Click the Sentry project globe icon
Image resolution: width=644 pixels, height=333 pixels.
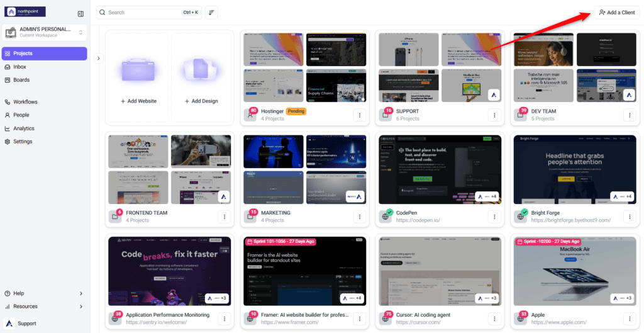pyautogui.click(x=114, y=318)
